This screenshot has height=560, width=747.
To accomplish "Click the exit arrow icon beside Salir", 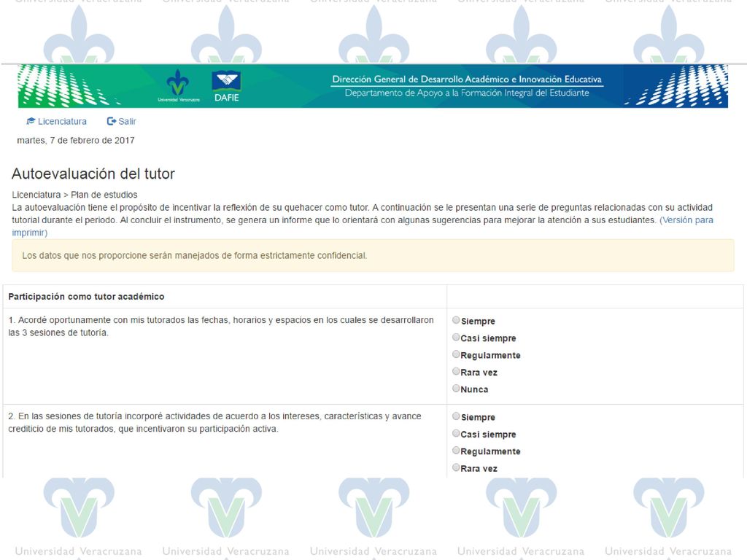I will click(112, 122).
